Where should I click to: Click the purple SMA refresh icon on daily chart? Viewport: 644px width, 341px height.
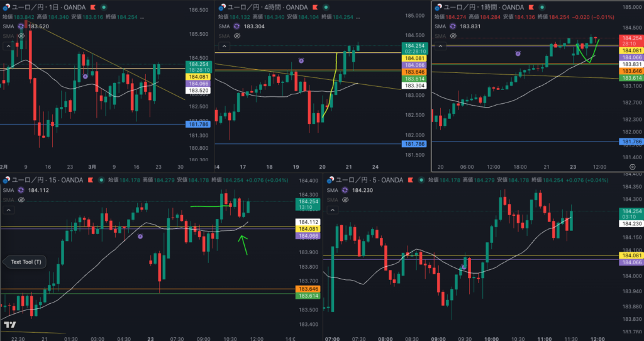(x=21, y=26)
